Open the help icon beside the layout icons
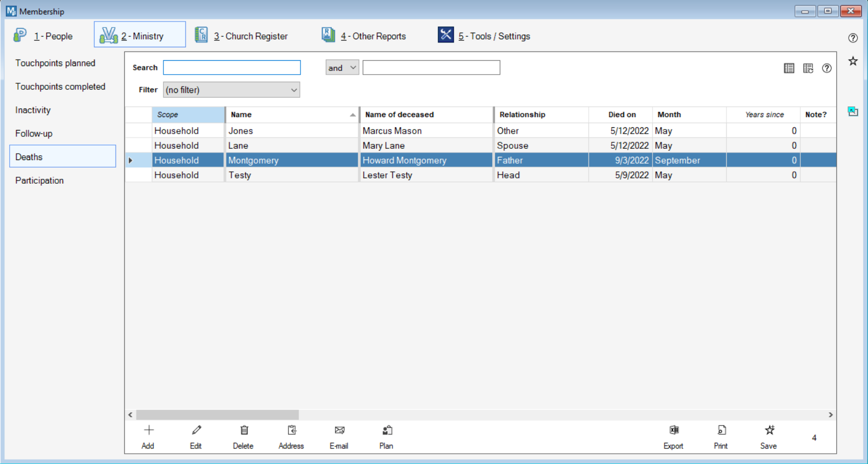Image resolution: width=868 pixels, height=464 pixels. pos(827,68)
